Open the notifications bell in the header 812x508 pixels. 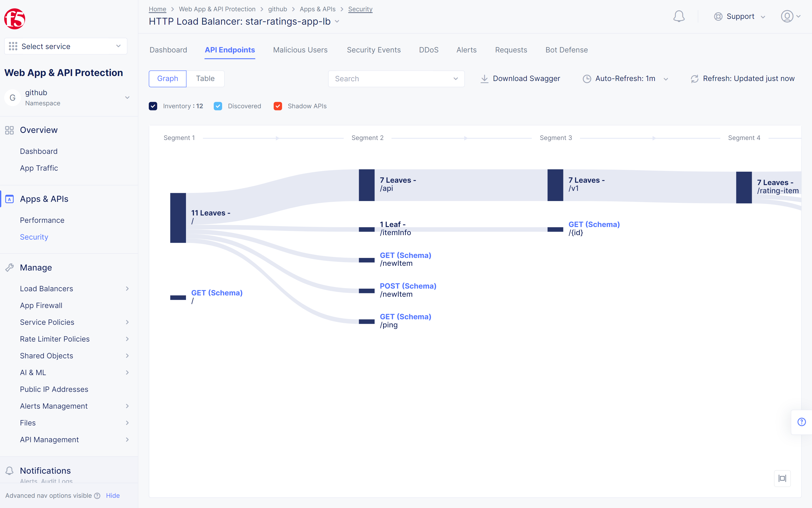pyautogui.click(x=678, y=16)
